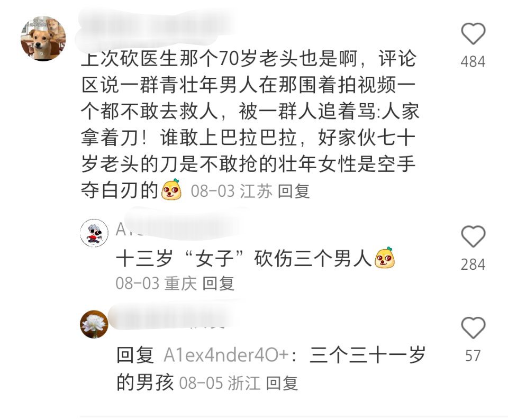Like the Zhejiang reply with 57 likes
The height and width of the screenshot is (420, 508).
(473, 328)
